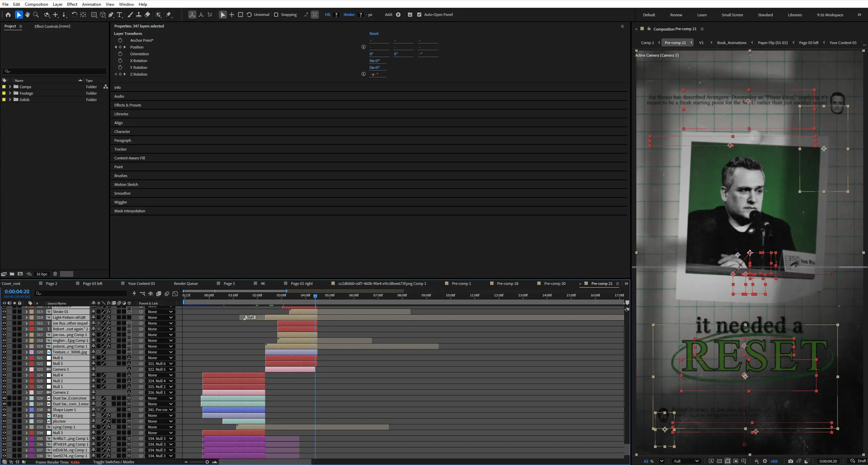Hide the Shape Layer 1 layer
Viewport: 868px width, 465px height.
(x=4, y=410)
